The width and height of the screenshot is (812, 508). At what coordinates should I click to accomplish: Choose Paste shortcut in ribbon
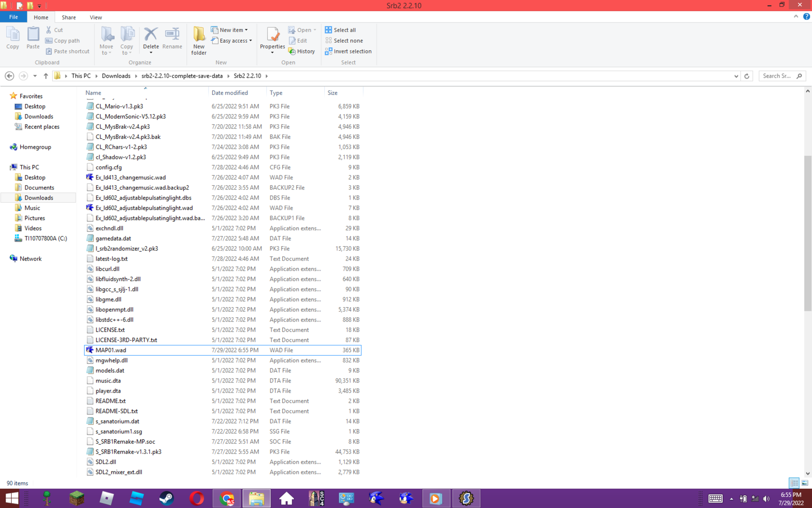click(x=67, y=51)
